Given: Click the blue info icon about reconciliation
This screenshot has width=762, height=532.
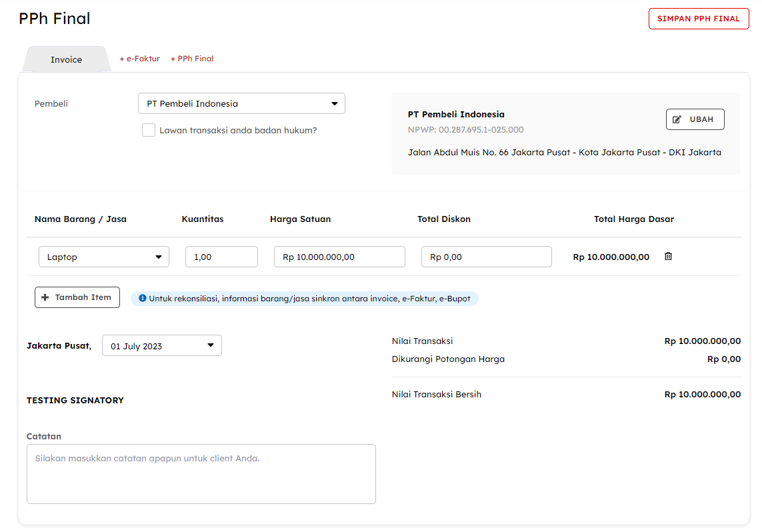Looking at the screenshot, I should click(142, 298).
